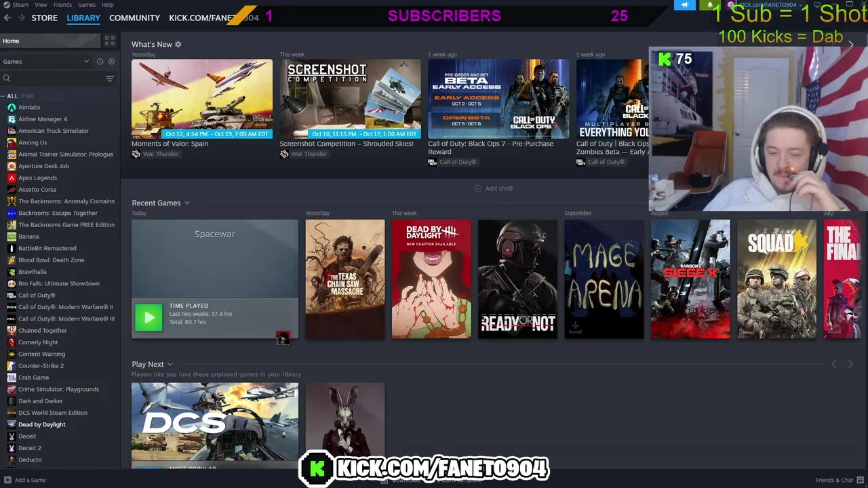The image size is (868, 488).
Task: Click the Counter-Strike 2 icon in sidebar
Action: 12,366
